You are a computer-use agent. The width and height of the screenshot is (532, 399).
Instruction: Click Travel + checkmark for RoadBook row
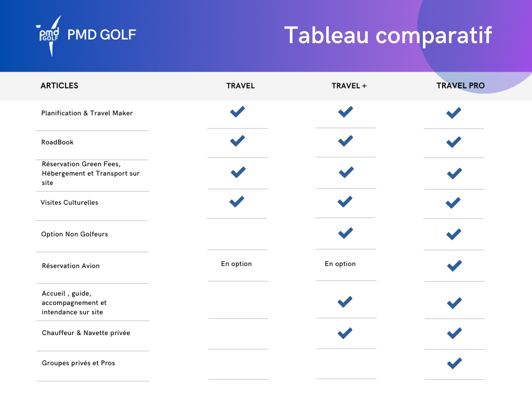point(345,141)
